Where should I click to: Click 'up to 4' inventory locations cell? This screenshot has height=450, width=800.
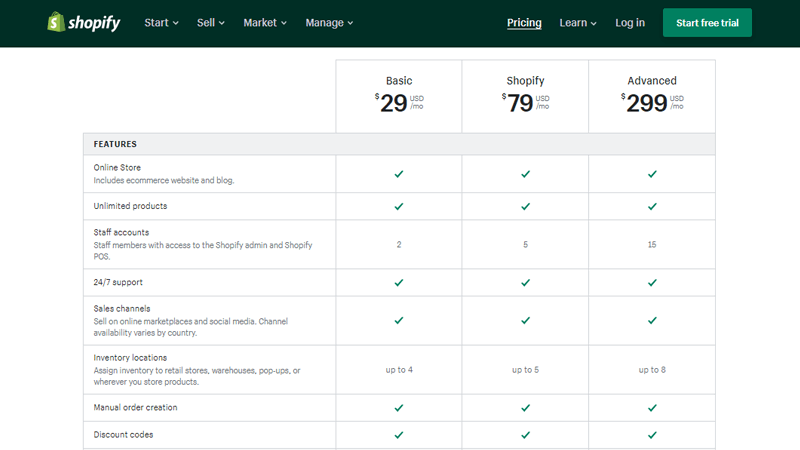tap(399, 369)
